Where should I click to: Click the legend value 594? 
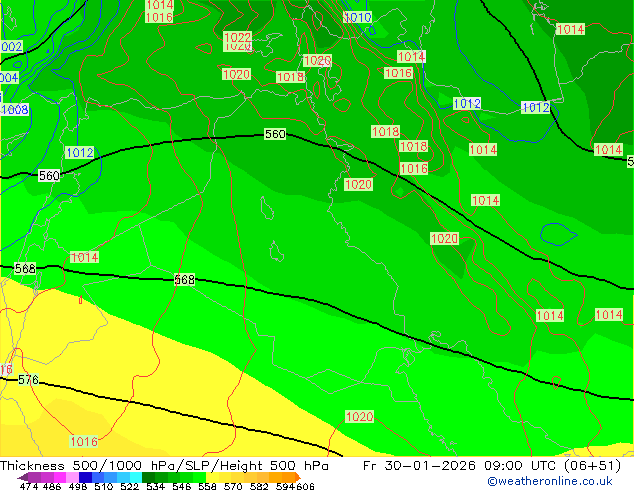tap(285, 486)
